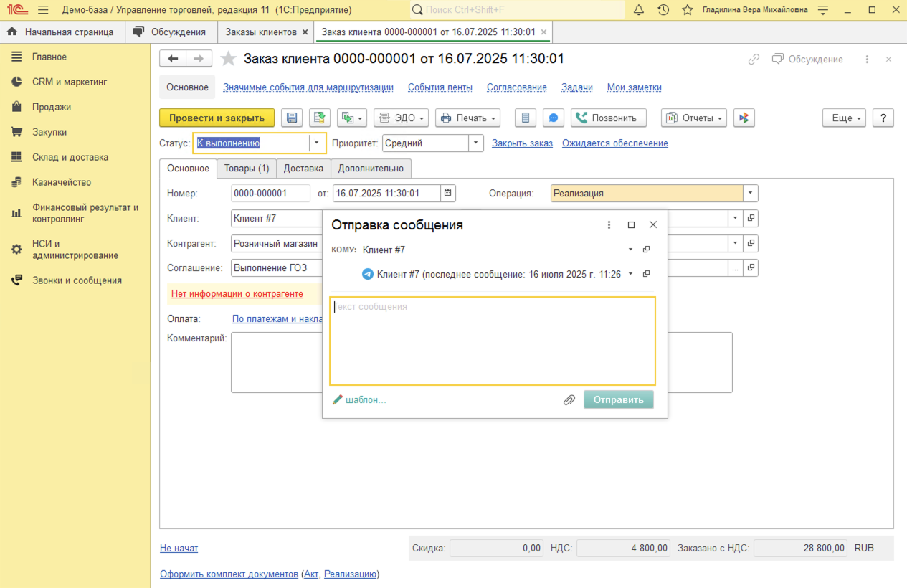Open Продажи section in sidebar

coord(51,107)
